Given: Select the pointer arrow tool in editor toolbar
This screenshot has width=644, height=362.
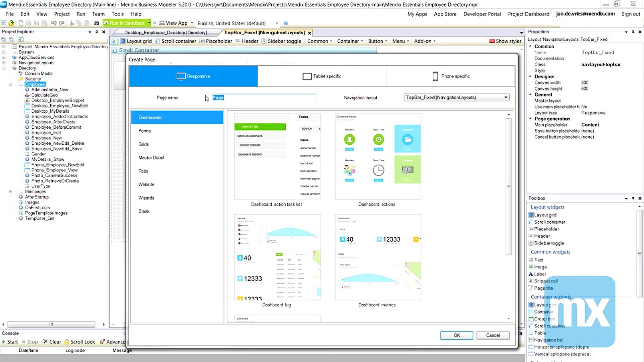Looking at the screenshot, I should pos(113,41).
